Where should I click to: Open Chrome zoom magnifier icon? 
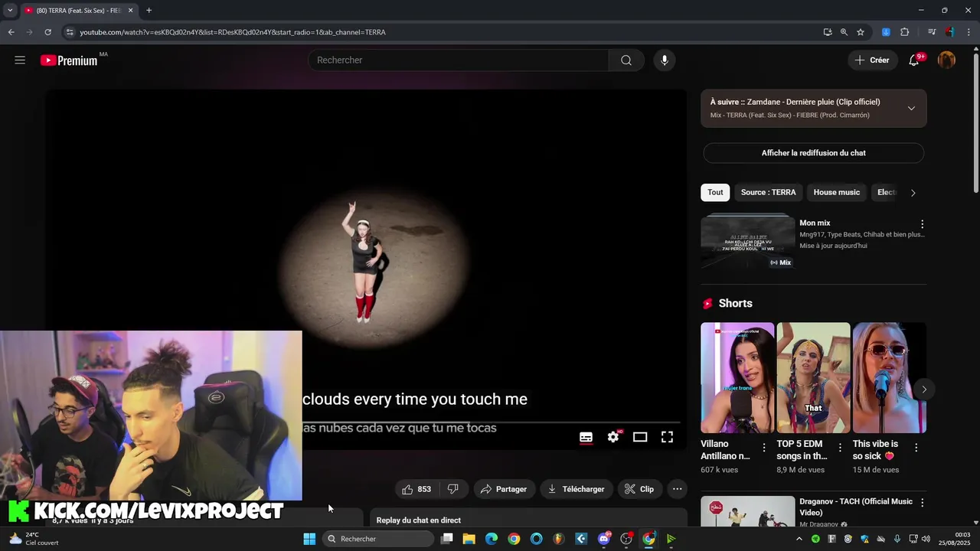click(x=844, y=32)
